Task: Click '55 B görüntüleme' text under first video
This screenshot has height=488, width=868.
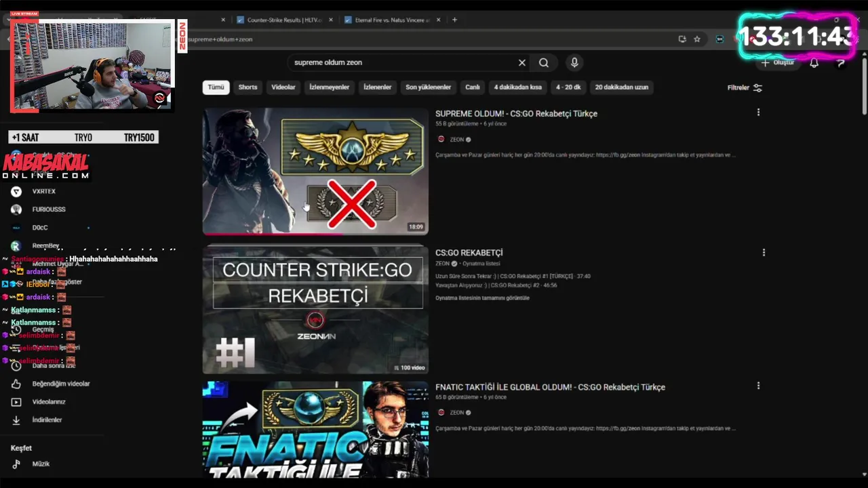Action: tap(457, 124)
